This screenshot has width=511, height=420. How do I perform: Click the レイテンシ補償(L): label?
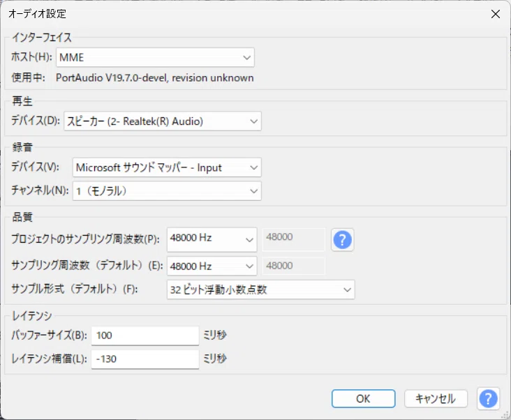[x=49, y=359]
